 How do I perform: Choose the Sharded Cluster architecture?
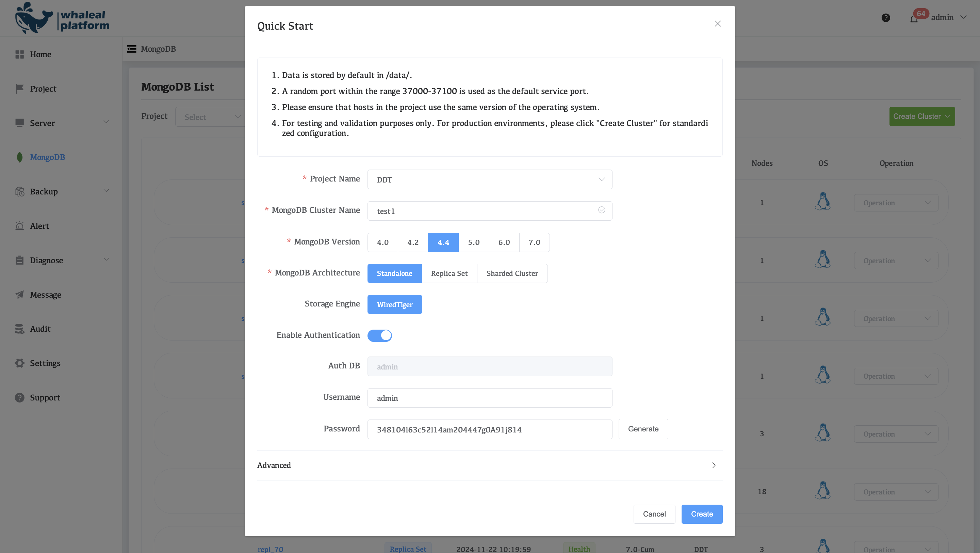pos(512,273)
